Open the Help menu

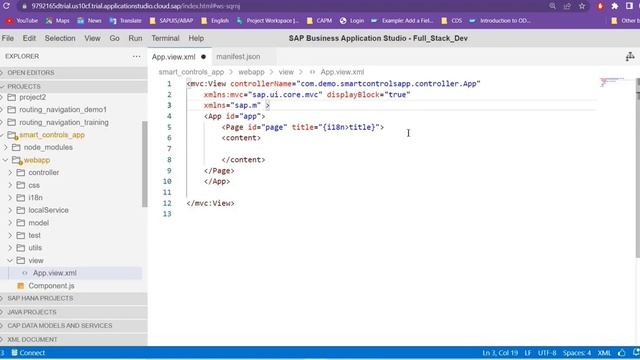(x=196, y=38)
